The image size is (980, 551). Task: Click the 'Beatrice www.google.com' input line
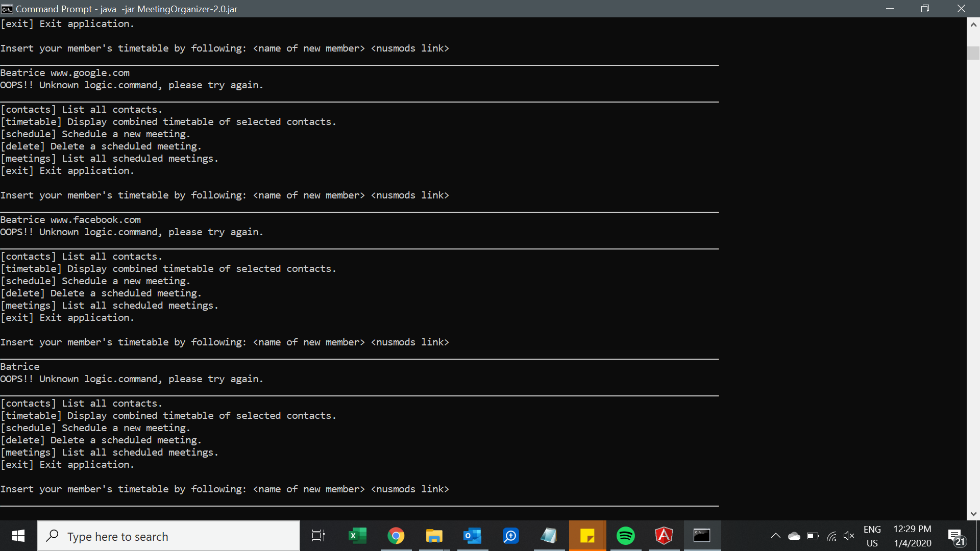(65, 73)
